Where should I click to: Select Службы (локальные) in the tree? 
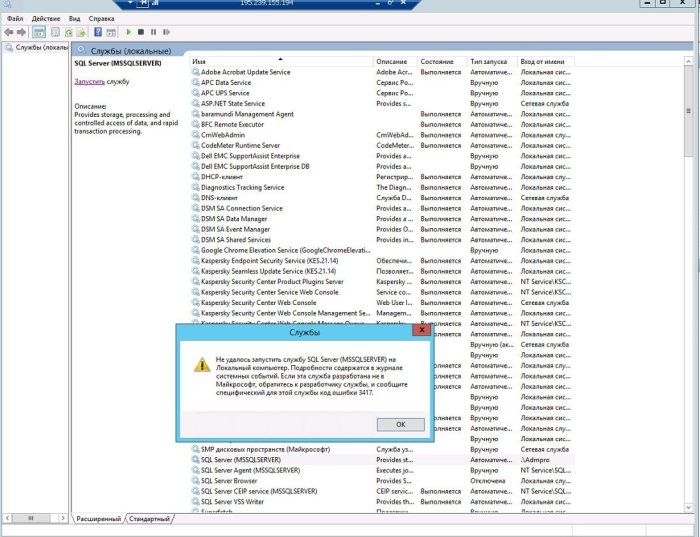(x=38, y=47)
